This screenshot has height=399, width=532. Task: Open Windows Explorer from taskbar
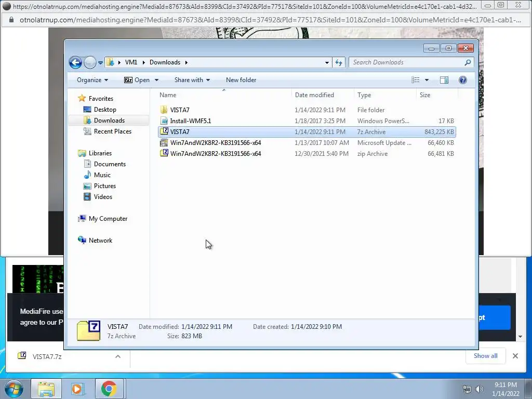click(x=46, y=389)
